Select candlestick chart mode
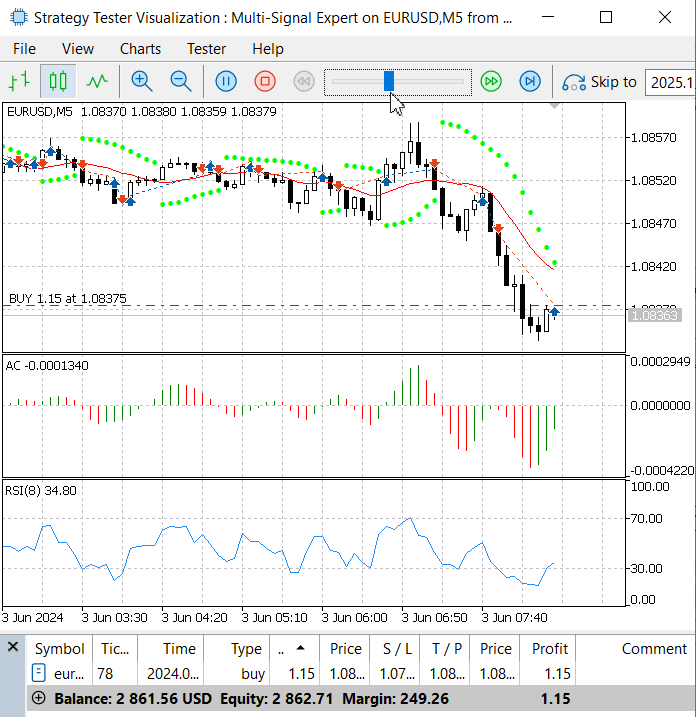696x717 pixels. [58, 81]
